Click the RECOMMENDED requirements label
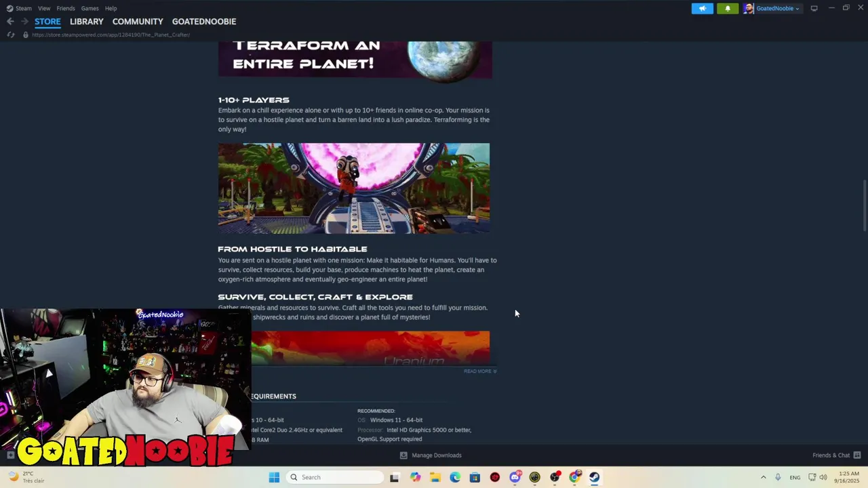Screen dimensions: 868x488 [376, 411]
